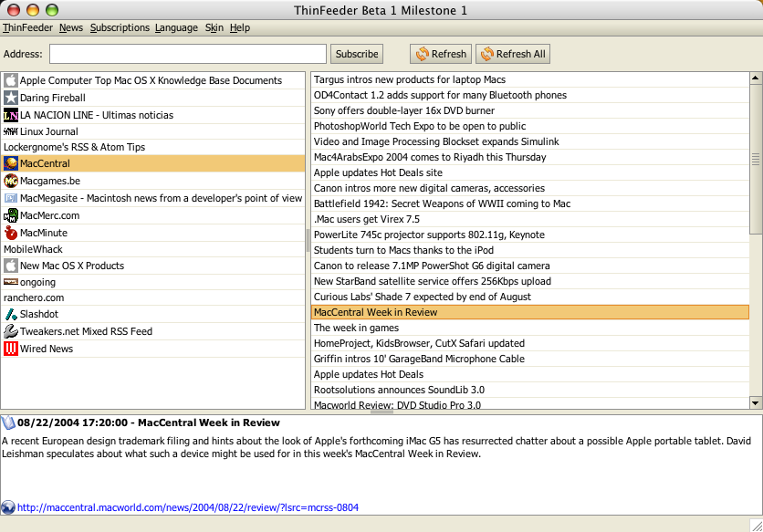Screen dimensions: 763x532
Task: Click the window resize grip corner
Action: [x=757, y=526]
